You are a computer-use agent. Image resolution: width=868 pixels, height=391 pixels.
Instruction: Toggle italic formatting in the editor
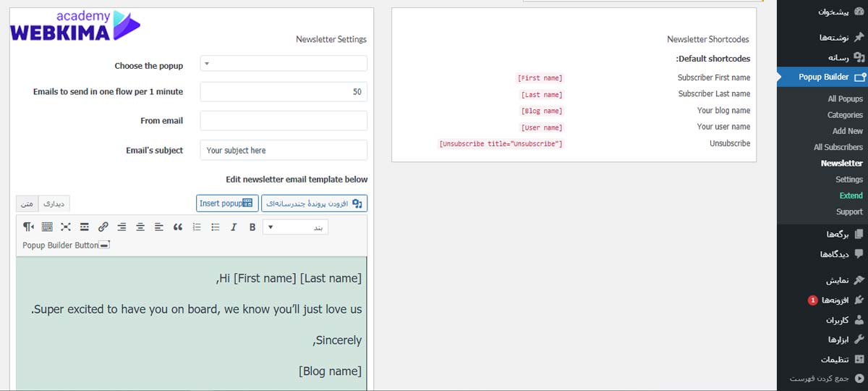click(x=234, y=227)
